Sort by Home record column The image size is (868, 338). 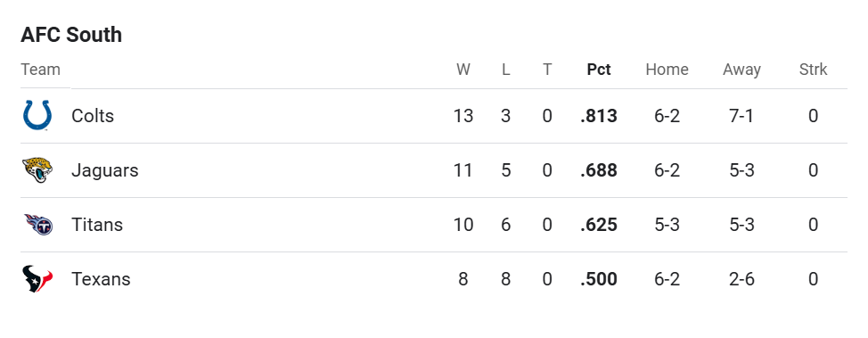667,70
